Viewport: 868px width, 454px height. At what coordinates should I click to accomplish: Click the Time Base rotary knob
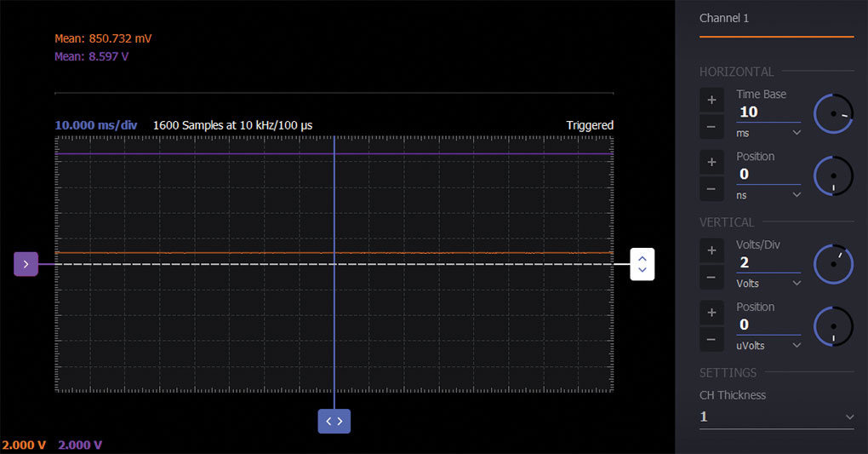[833, 113]
